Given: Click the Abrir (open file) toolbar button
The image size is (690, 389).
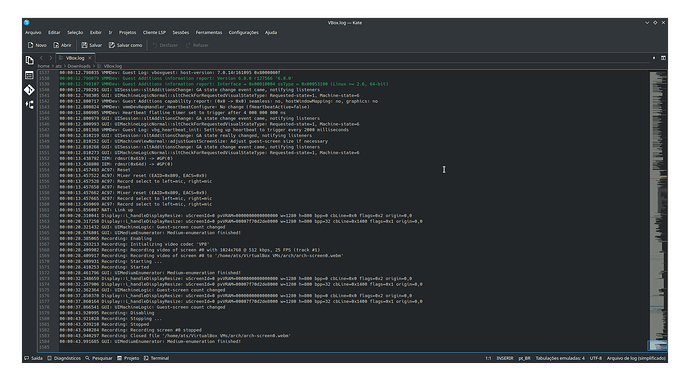Looking at the screenshot, I should point(62,45).
